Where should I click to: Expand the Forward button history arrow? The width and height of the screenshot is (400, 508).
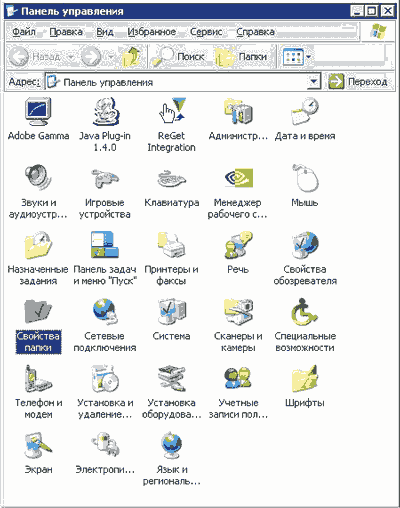[110, 57]
